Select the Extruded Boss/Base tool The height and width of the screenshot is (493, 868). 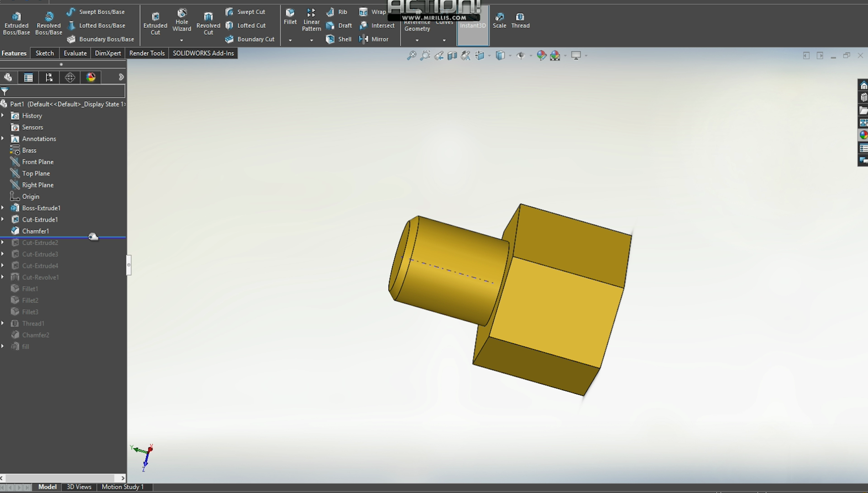coord(16,23)
